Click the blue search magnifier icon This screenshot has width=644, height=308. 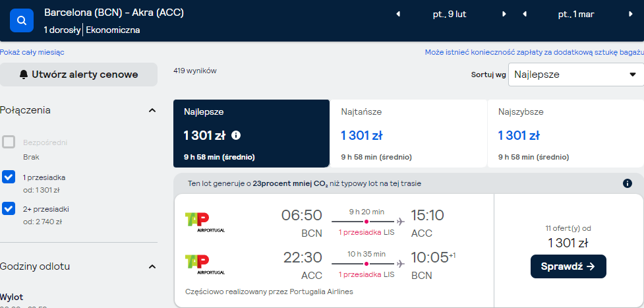[22, 20]
